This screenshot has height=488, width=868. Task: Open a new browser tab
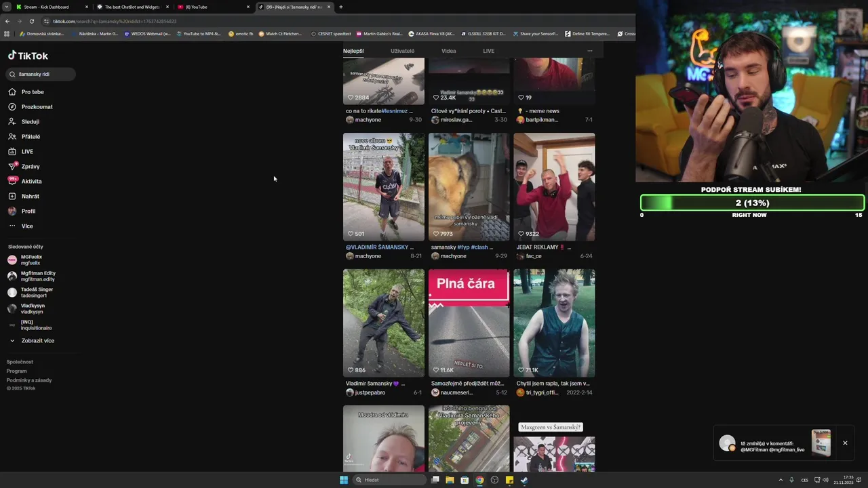click(340, 7)
